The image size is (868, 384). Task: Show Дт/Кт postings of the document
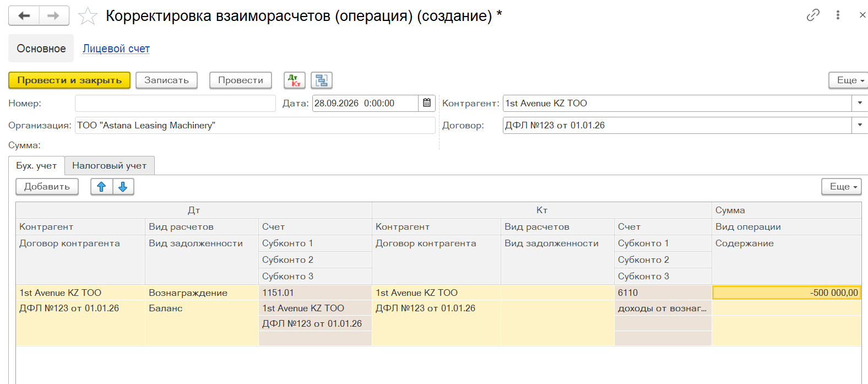point(295,80)
